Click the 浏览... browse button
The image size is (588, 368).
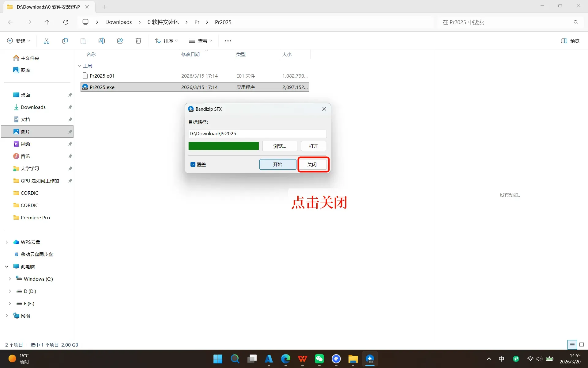[280, 146]
